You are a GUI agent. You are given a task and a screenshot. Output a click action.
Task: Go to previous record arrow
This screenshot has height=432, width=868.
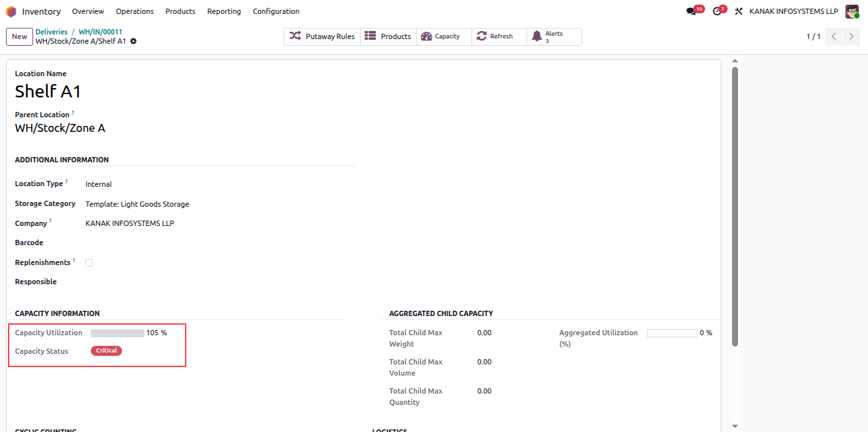pos(834,36)
